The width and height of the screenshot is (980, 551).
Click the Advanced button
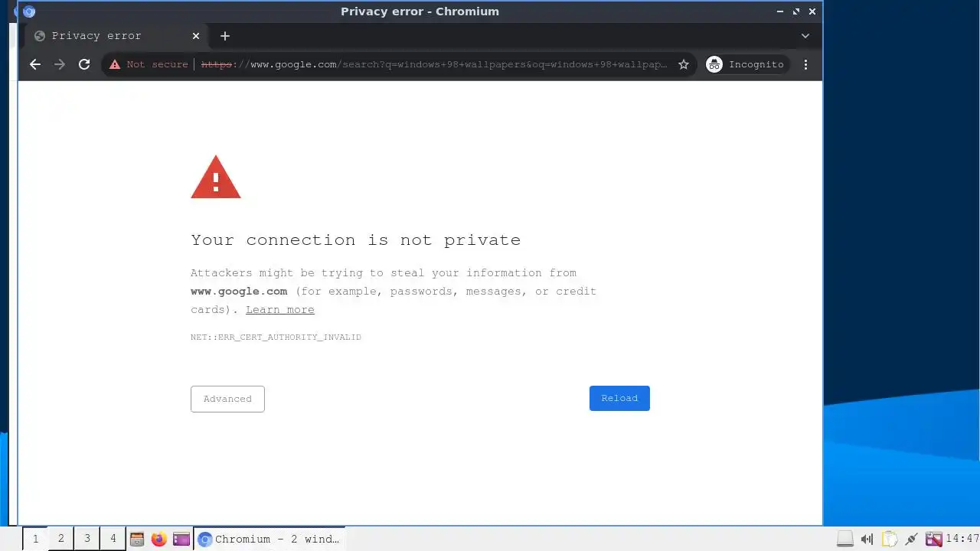coord(227,399)
